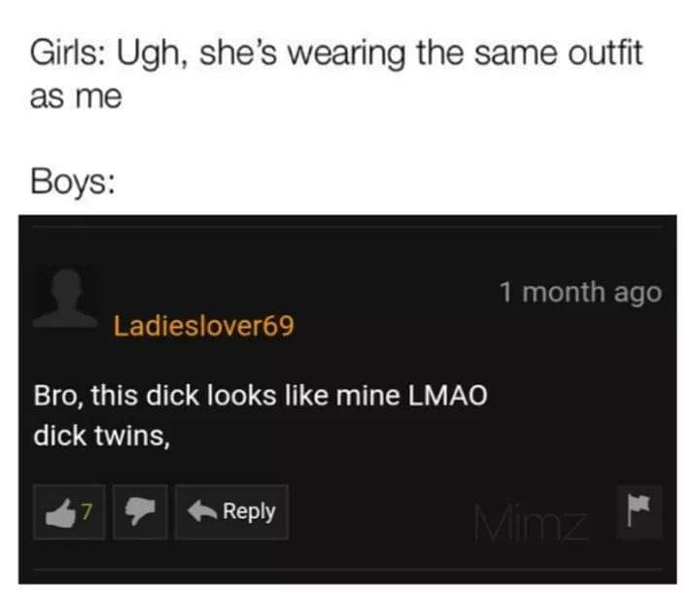Click the word "month" in the timestamp
The width and height of the screenshot is (700, 605).
[563, 293]
